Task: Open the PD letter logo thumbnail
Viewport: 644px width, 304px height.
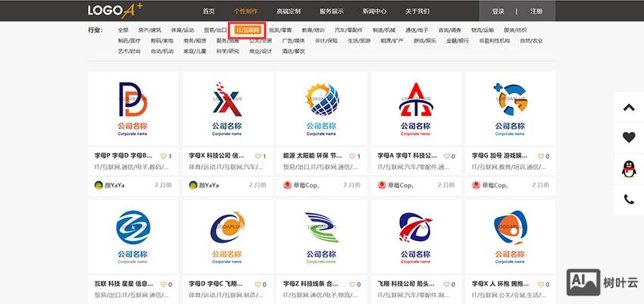Action: tap(133, 108)
